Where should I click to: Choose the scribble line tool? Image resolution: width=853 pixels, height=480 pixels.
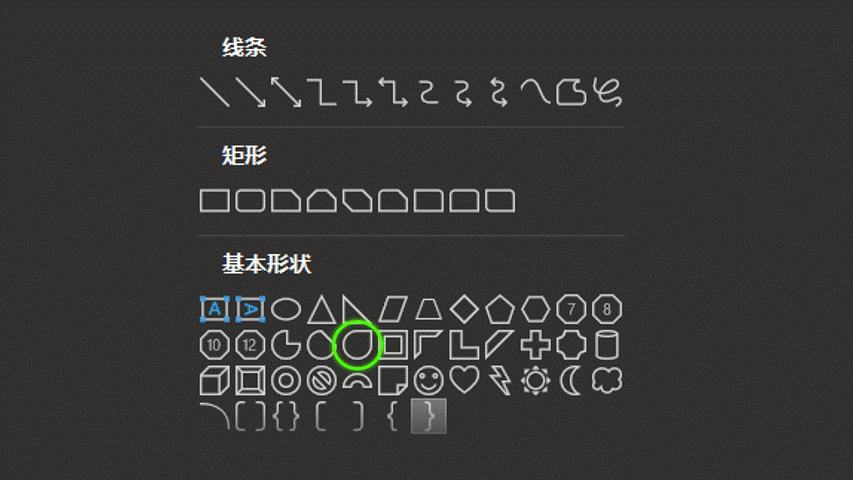pyautogui.click(x=607, y=92)
